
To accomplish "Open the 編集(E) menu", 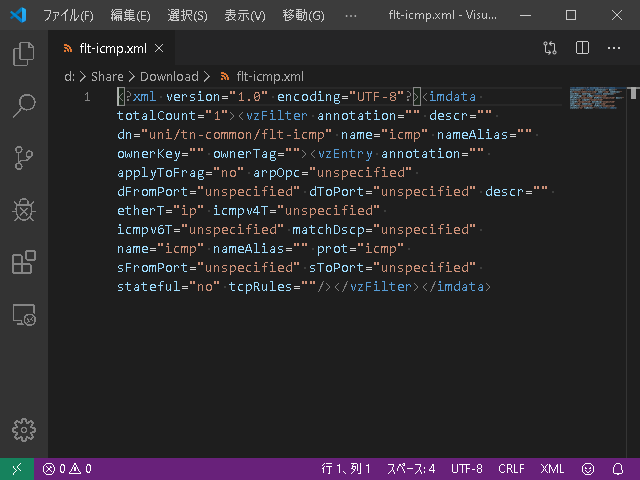I will click(130, 16).
